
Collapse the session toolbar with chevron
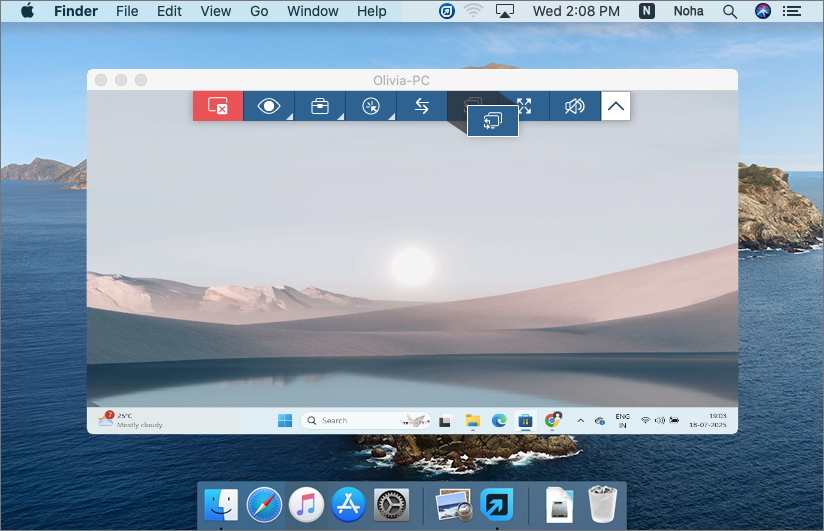point(616,106)
